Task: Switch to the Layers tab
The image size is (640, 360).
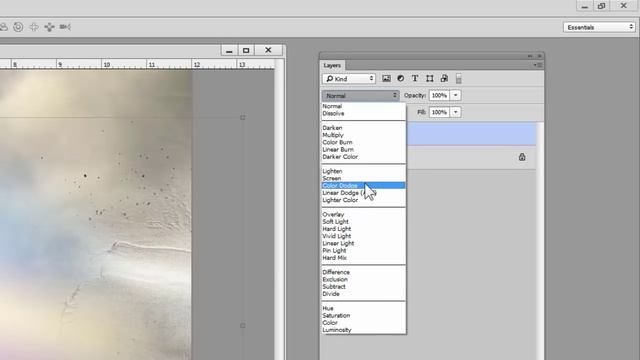Action: pyautogui.click(x=332, y=65)
